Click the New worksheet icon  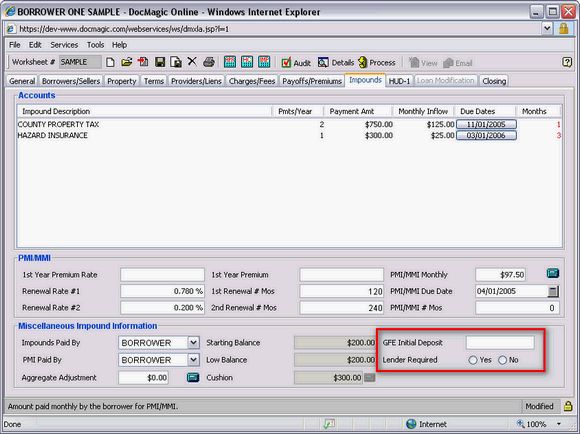[110, 62]
